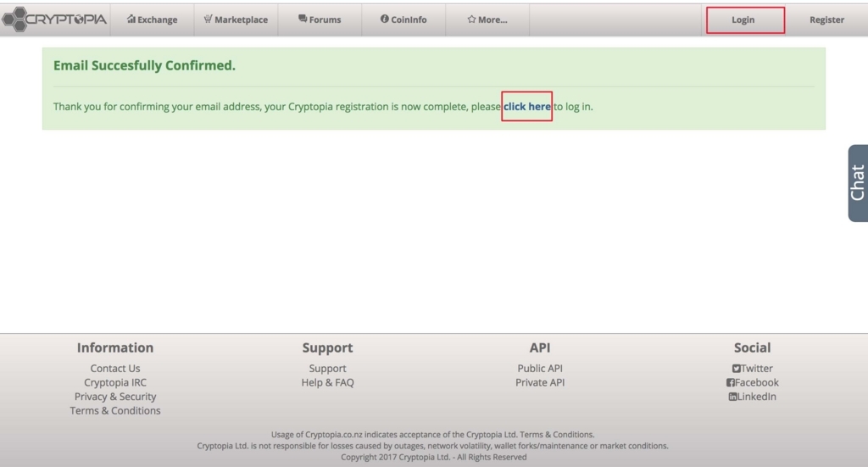The image size is (868, 467).
Task: Expand the More... menu
Action: [x=487, y=19]
